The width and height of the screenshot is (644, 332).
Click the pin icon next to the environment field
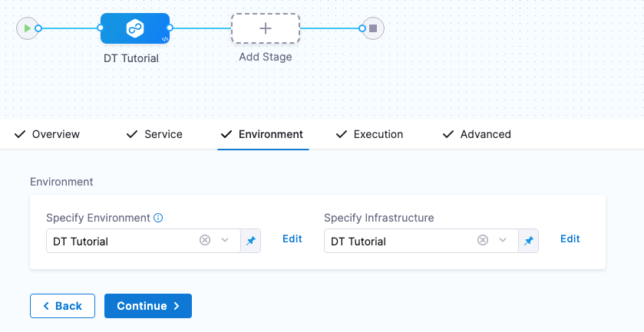(251, 241)
